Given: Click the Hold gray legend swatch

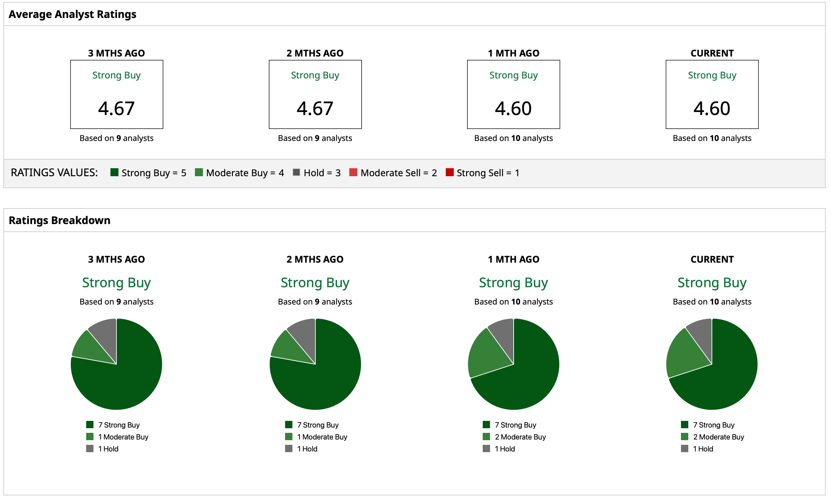Looking at the screenshot, I should pos(296,173).
